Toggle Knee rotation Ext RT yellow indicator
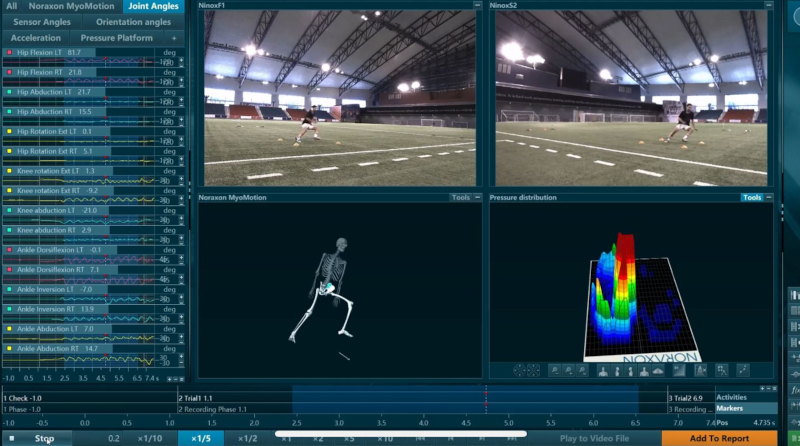Image resolution: width=800 pixels, height=446 pixels. [x=9, y=191]
